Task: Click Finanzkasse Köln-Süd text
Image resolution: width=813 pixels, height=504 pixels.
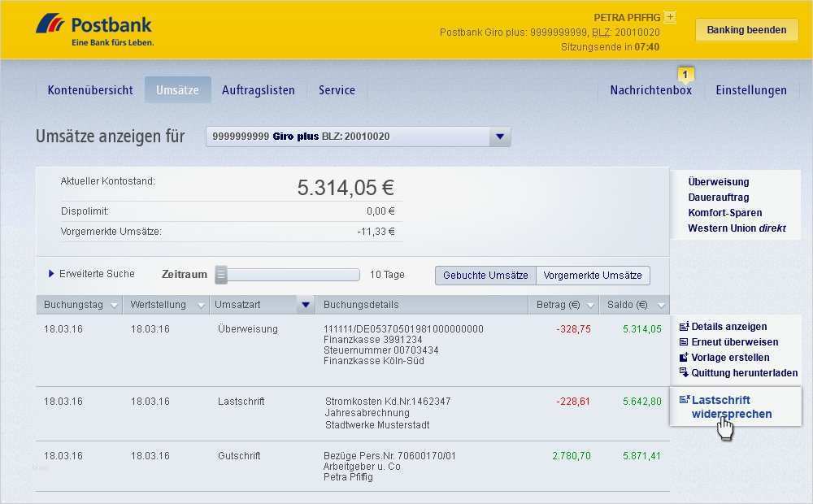Action: point(374,361)
